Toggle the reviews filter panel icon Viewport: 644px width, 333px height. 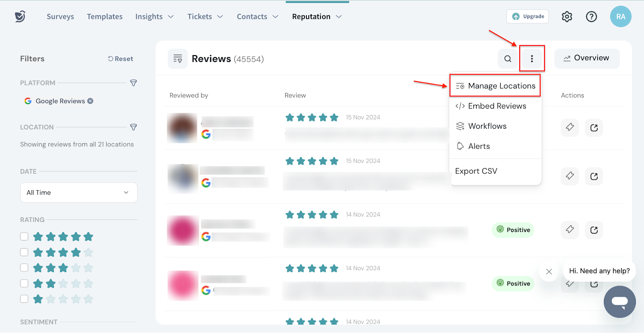[x=178, y=59]
